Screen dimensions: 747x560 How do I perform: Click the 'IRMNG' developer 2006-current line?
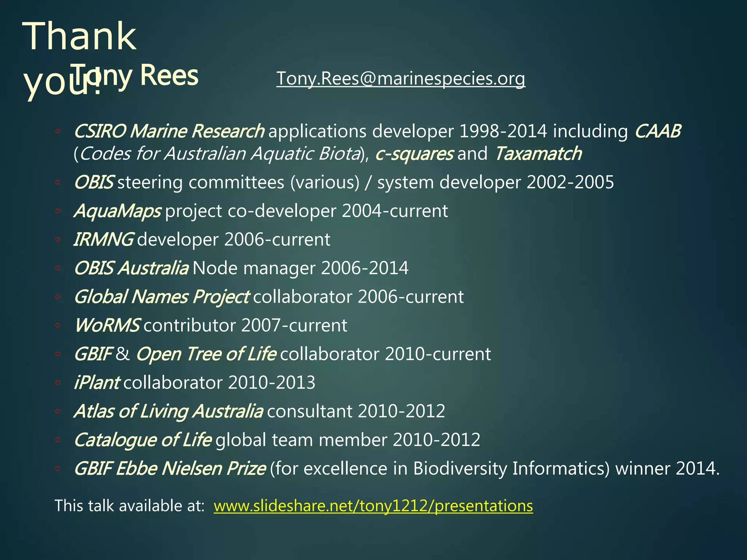[202, 240]
